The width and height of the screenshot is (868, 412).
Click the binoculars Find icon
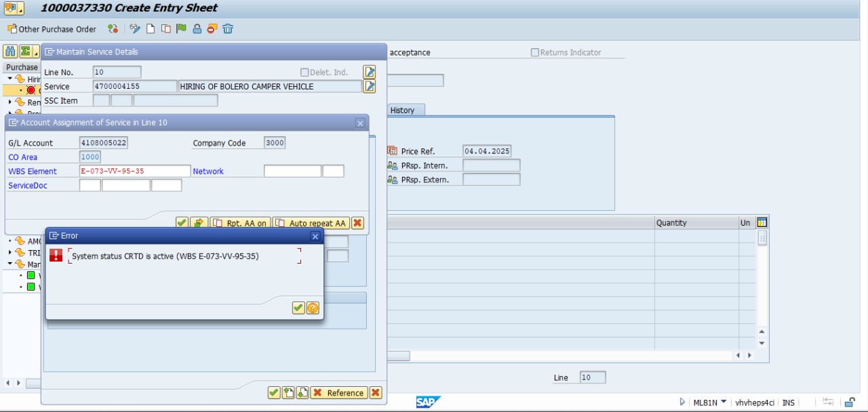tap(10, 52)
